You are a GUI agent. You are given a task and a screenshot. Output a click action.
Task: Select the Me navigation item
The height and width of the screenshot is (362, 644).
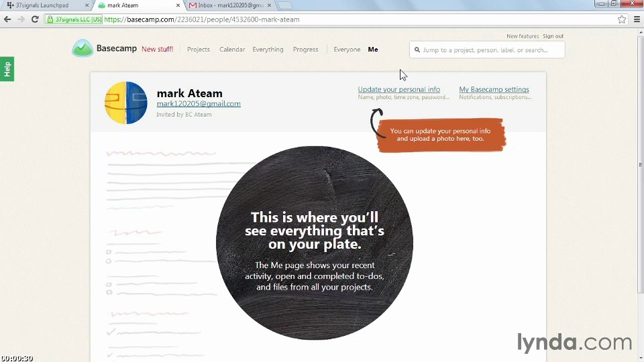pos(373,49)
